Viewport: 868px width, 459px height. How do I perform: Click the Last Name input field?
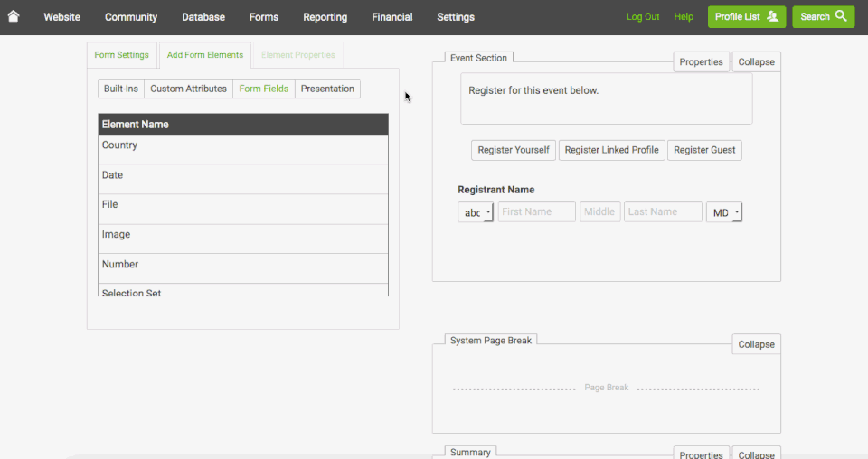tap(663, 211)
